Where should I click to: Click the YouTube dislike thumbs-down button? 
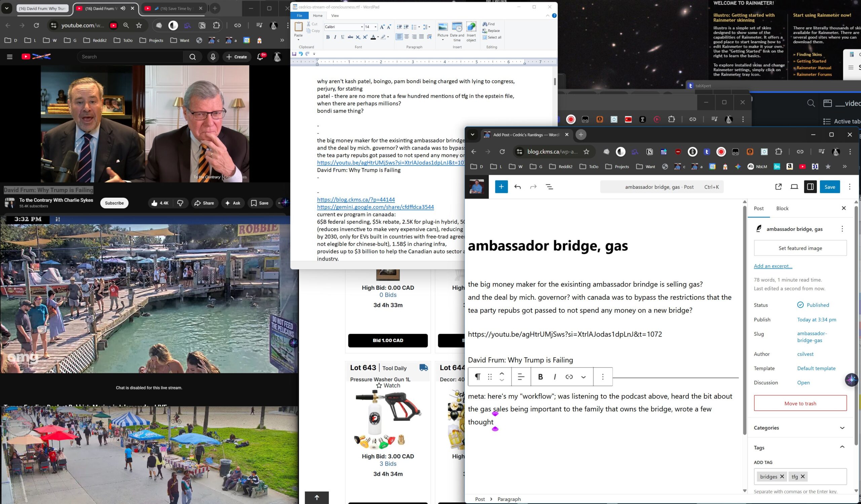[x=180, y=203]
